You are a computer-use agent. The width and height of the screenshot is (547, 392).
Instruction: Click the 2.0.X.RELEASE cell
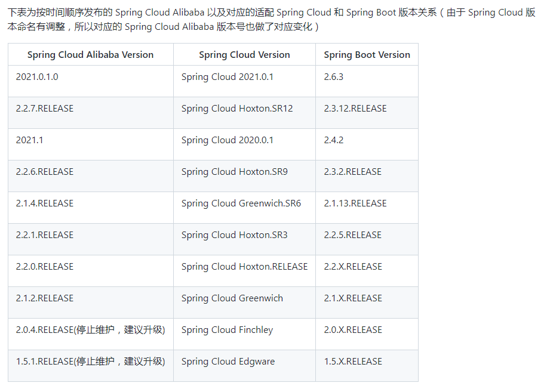click(x=367, y=334)
